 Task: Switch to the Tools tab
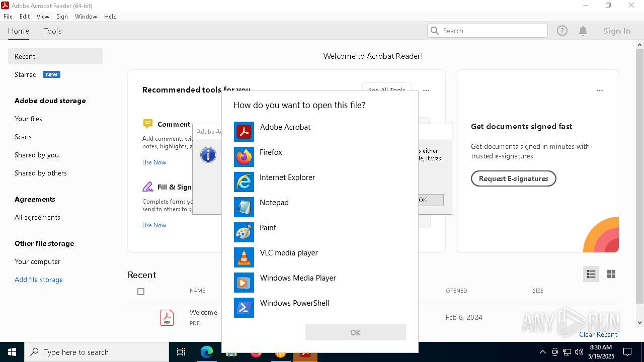(53, 31)
